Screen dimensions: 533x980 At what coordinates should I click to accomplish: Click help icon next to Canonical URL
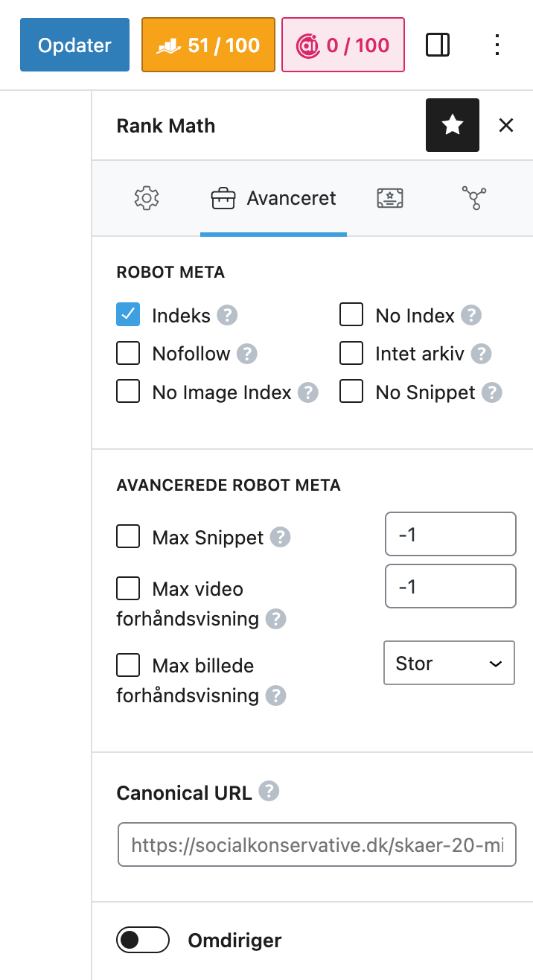269,791
